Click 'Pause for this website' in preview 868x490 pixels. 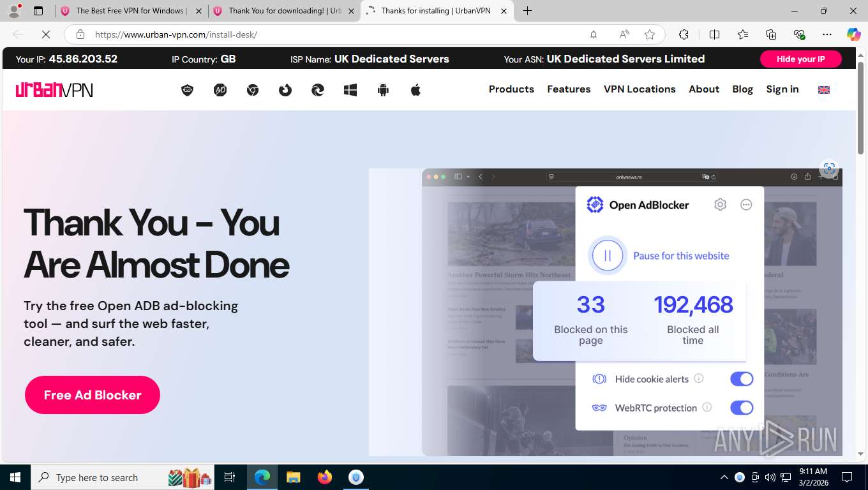681,256
